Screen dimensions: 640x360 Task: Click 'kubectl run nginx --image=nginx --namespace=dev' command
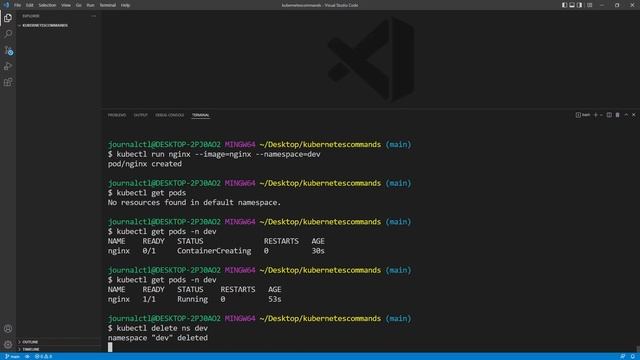(218, 154)
